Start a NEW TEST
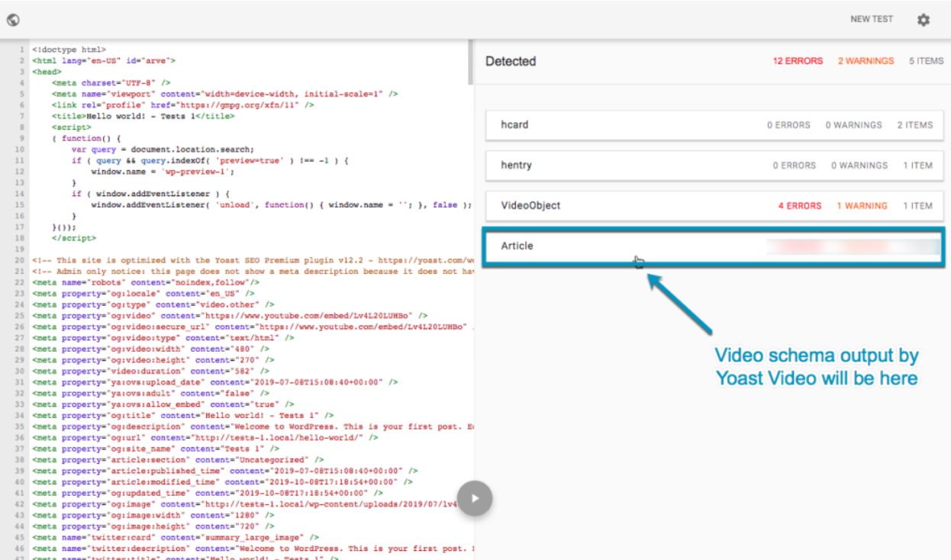 point(872,18)
